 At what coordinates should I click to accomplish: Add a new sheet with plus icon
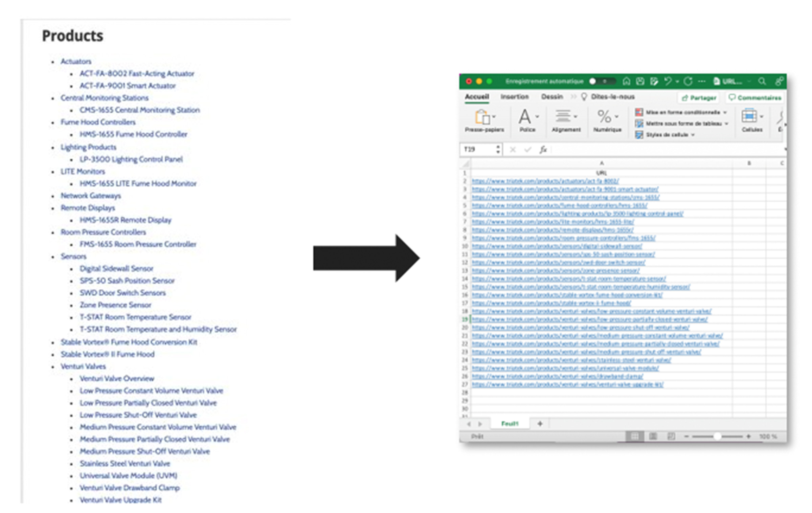coord(540,423)
